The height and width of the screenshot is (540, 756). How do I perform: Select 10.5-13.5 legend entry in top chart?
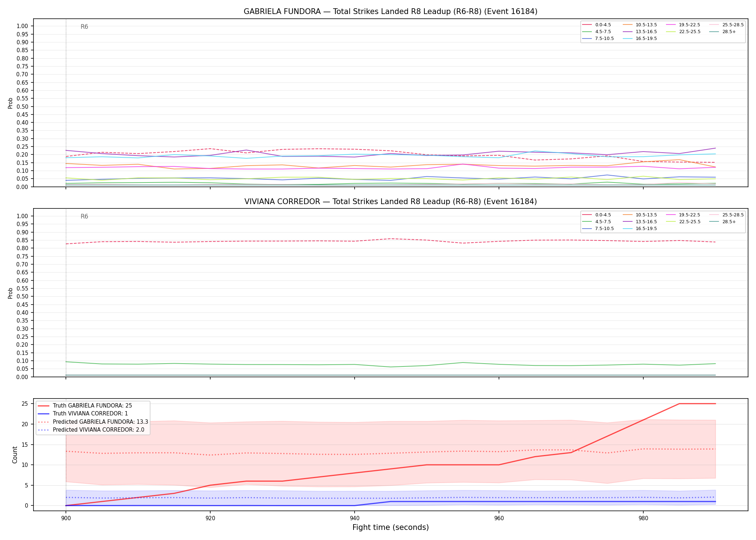click(640, 25)
